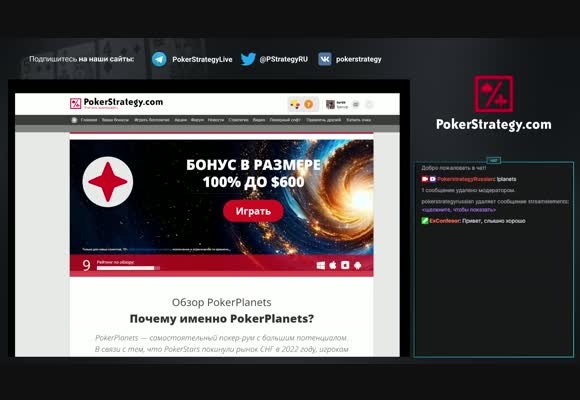The image size is (580, 400).
Task: Click the red broadcaster badge in chat
Action: [425, 179]
